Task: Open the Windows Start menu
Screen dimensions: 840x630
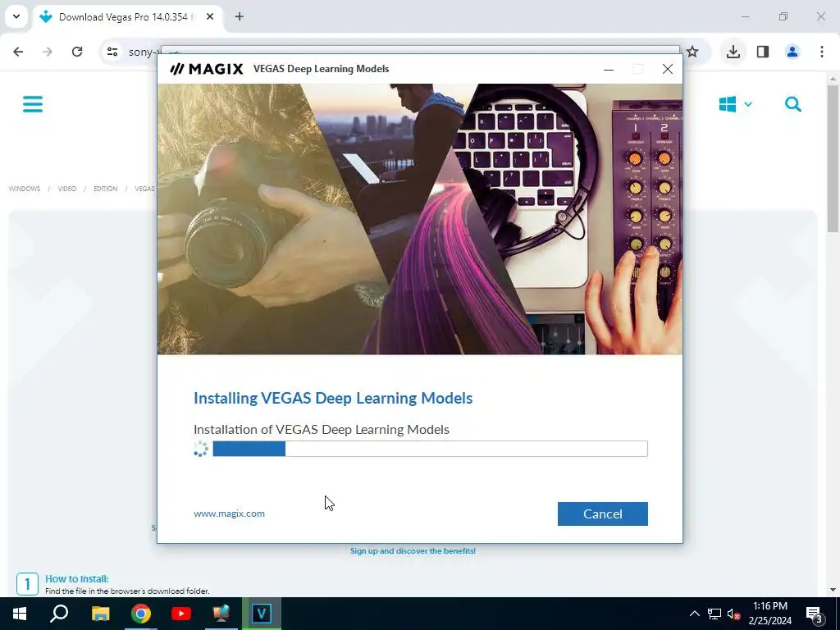Action: (x=20, y=614)
